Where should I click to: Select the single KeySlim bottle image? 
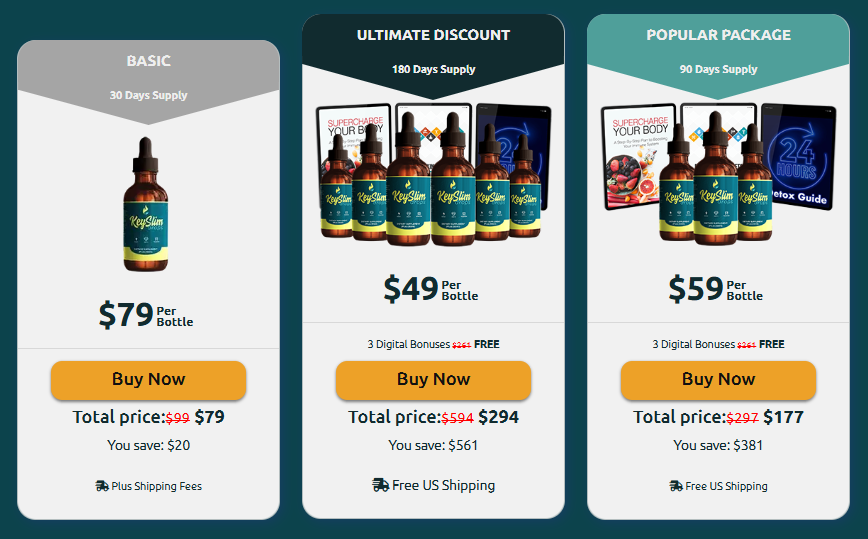click(146, 204)
